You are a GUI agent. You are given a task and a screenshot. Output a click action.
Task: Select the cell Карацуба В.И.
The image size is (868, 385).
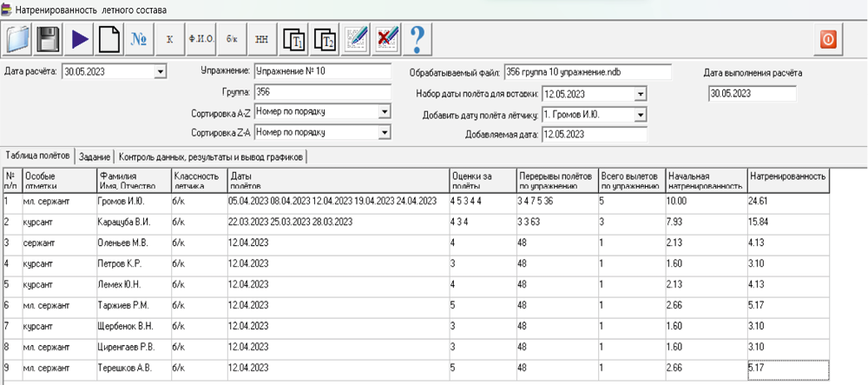click(x=132, y=223)
